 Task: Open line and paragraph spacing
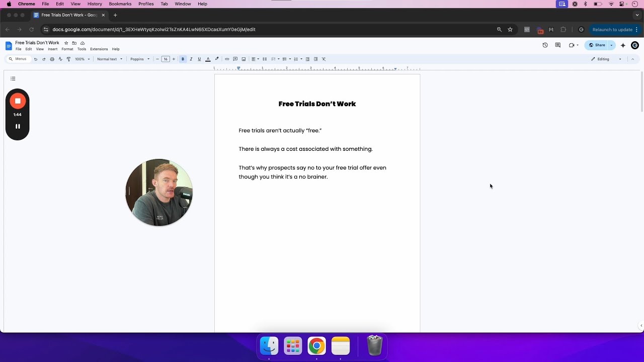click(265, 59)
